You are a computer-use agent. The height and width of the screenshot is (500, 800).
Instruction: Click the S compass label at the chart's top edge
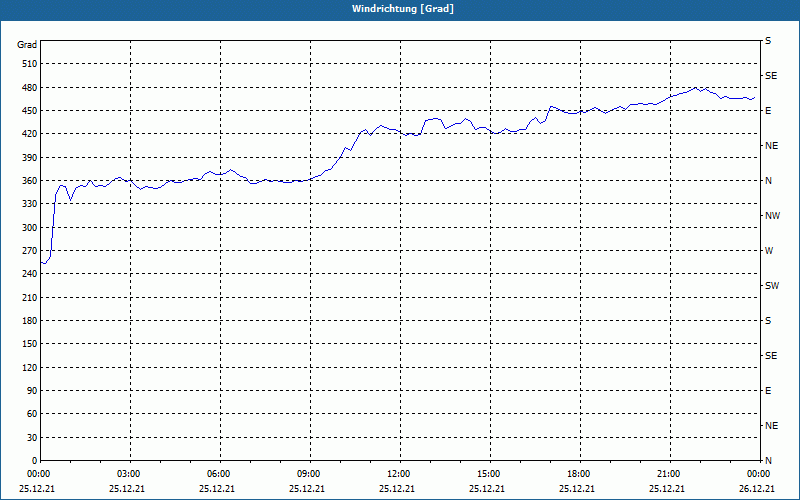pos(768,41)
